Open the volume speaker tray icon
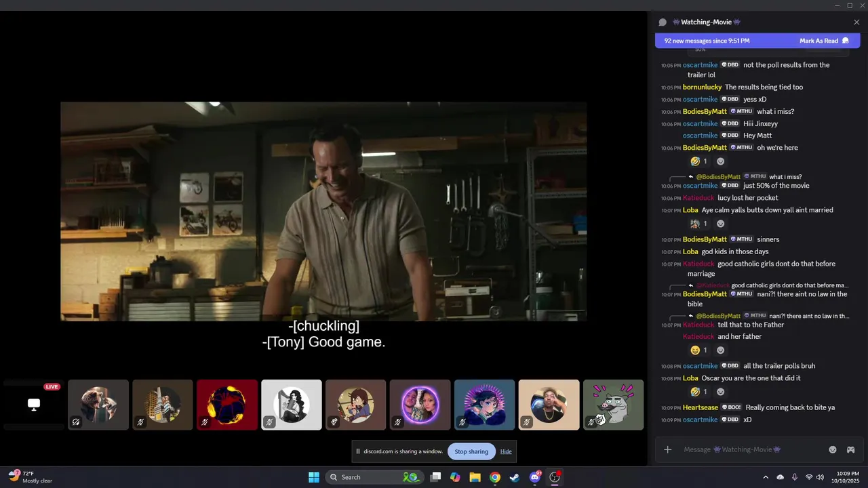The width and height of the screenshot is (868, 488). [x=820, y=477]
